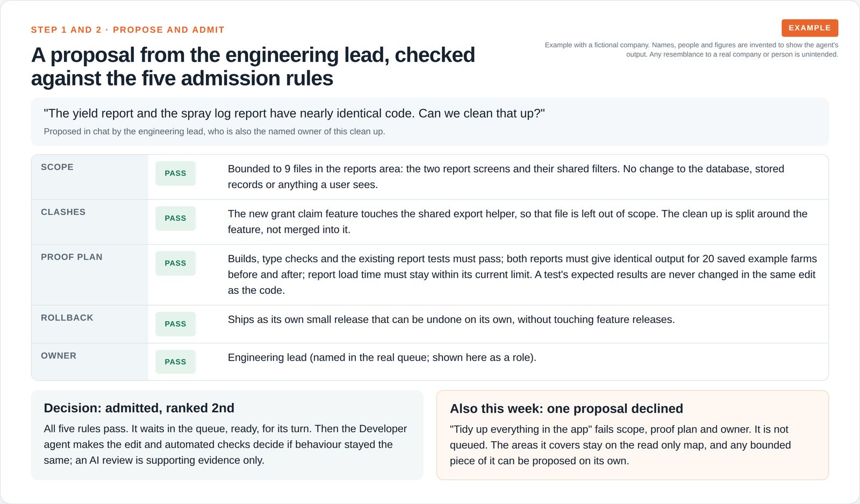Click the 'Engineering lead (named in the real queue' text
The width and height of the screenshot is (860, 504).
tap(382, 358)
